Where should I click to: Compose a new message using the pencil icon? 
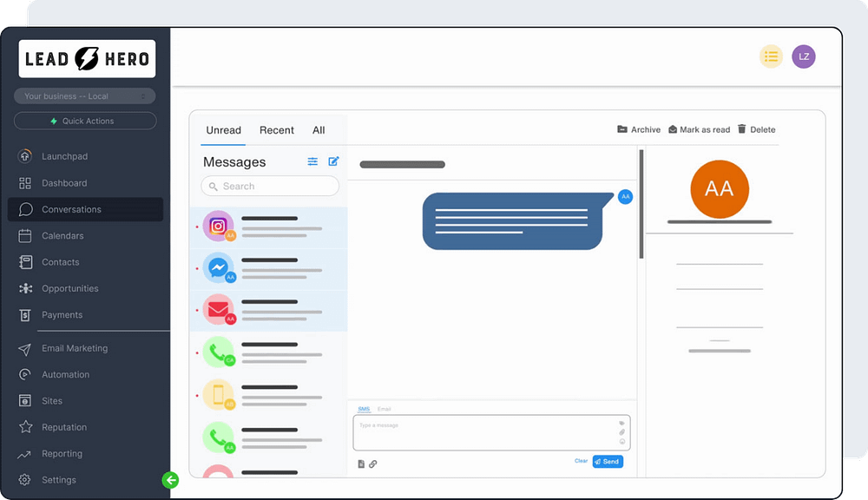[333, 161]
